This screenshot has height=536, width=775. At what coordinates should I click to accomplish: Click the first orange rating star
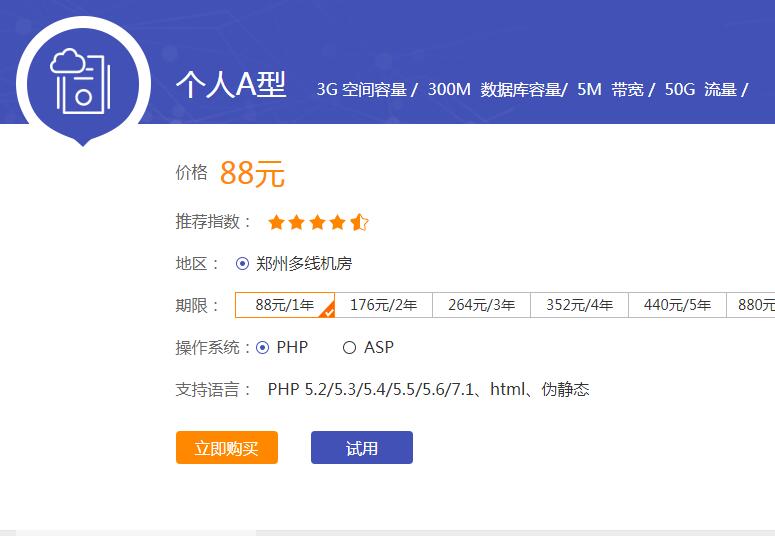click(277, 222)
